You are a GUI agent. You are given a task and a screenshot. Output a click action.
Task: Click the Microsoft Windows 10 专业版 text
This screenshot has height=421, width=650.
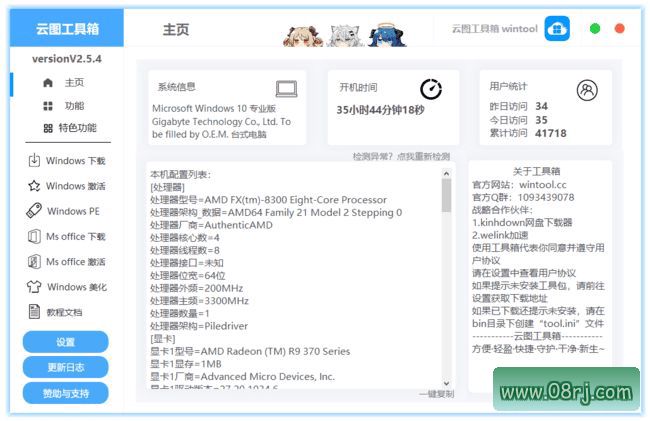point(214,109)
